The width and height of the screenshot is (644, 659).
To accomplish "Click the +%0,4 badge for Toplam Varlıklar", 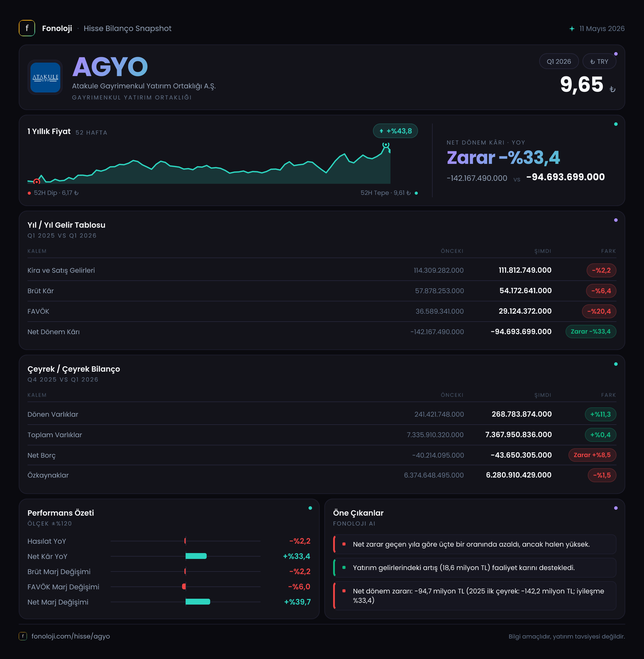I will click(x=600, y=435).
